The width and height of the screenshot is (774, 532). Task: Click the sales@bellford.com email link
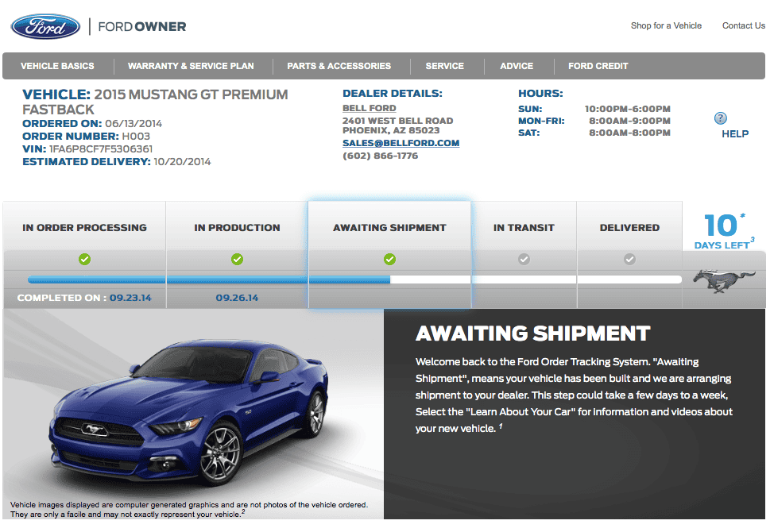tap(401, 143)
